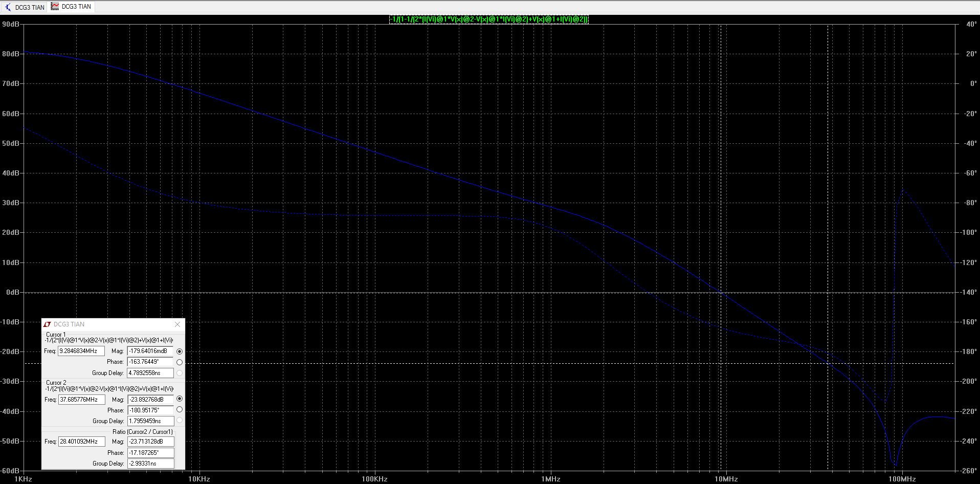Click Cursor 2 Phase field -180.95175°

pos(151,410)
